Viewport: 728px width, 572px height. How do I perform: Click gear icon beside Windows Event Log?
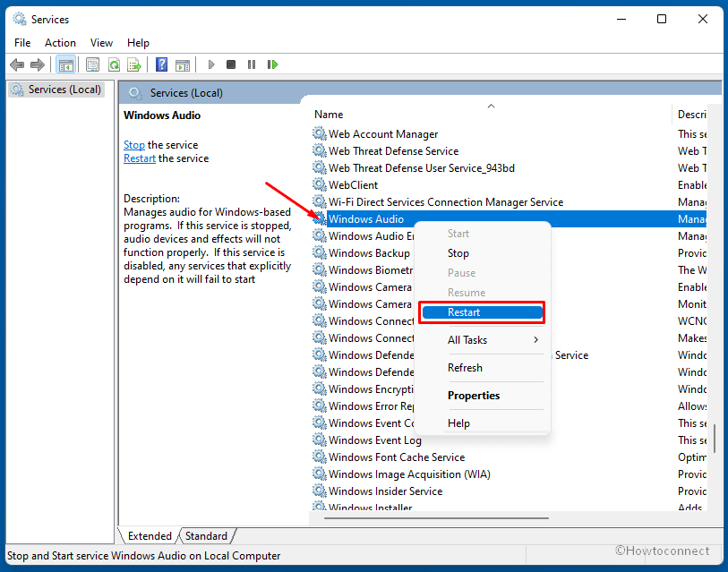pos(319,440)
